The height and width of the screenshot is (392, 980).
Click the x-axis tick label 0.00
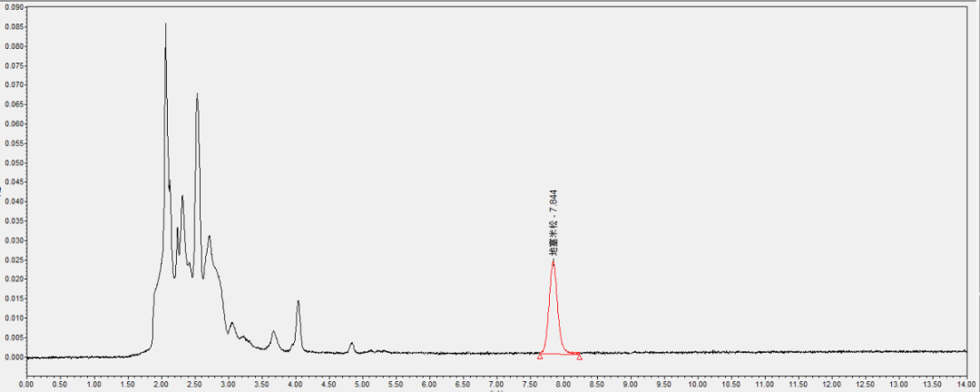(x=26, y=383)
